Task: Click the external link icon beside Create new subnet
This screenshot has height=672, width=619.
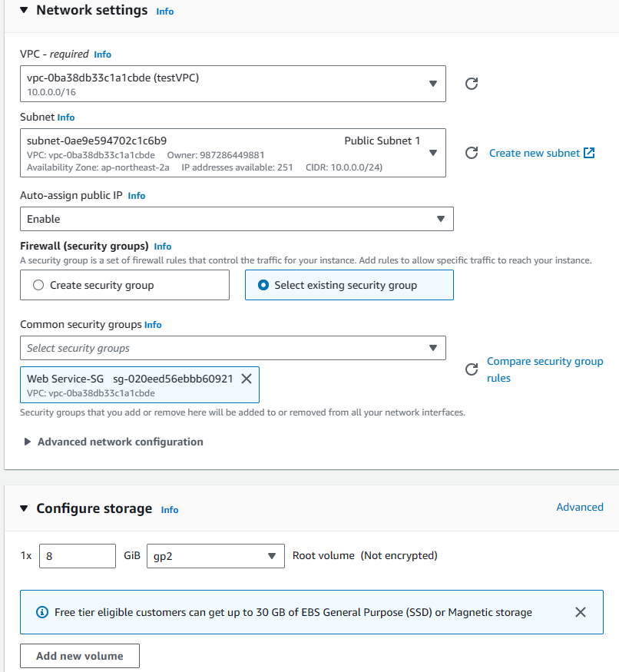Action: [x=589, y=153]
